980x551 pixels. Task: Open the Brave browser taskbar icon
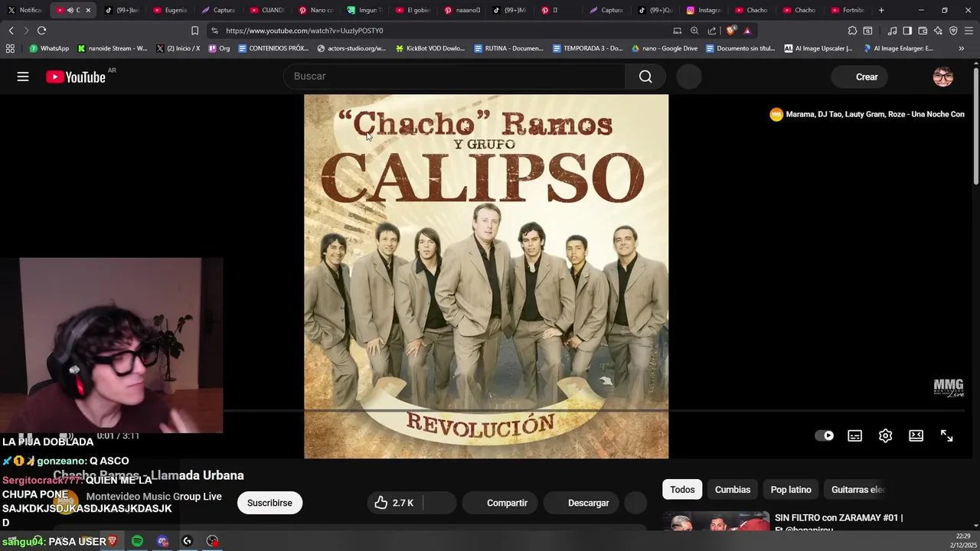113,541
